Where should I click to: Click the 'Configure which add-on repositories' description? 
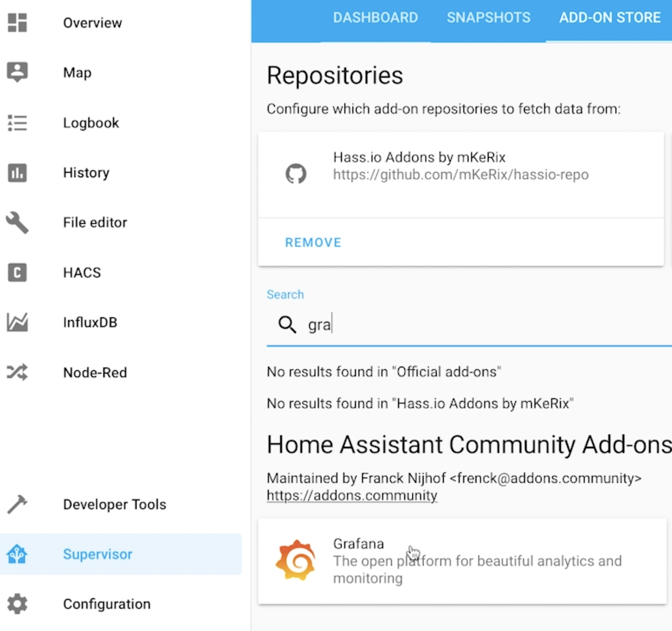[444, 109]
